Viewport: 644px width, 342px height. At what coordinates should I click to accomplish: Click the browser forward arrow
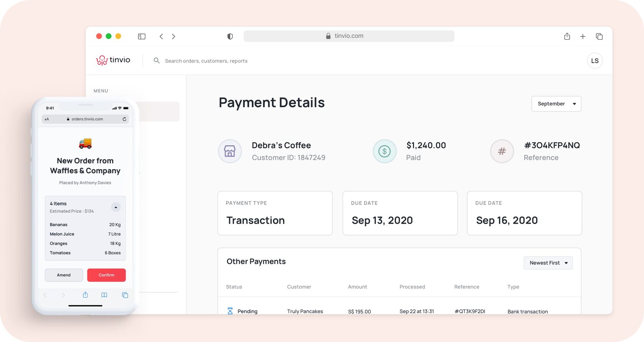(x=174, y=36)
